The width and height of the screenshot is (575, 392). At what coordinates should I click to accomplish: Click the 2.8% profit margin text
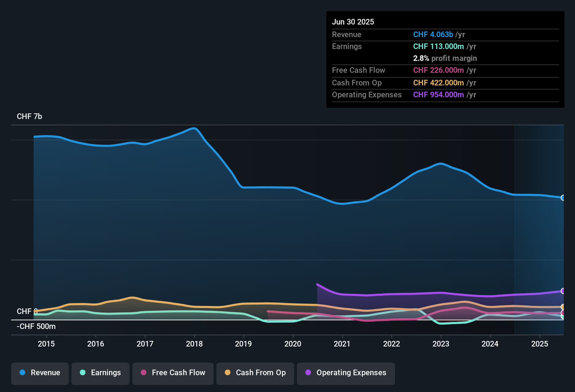tap(445, 58)
